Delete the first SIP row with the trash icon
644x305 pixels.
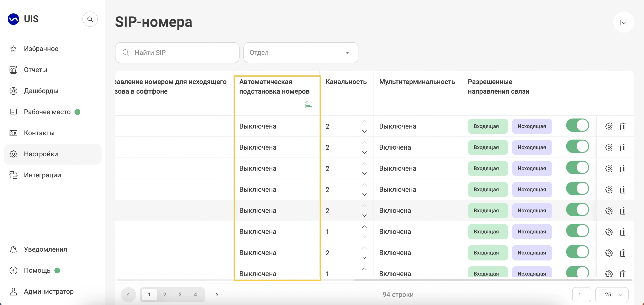(x=622, y=126)
